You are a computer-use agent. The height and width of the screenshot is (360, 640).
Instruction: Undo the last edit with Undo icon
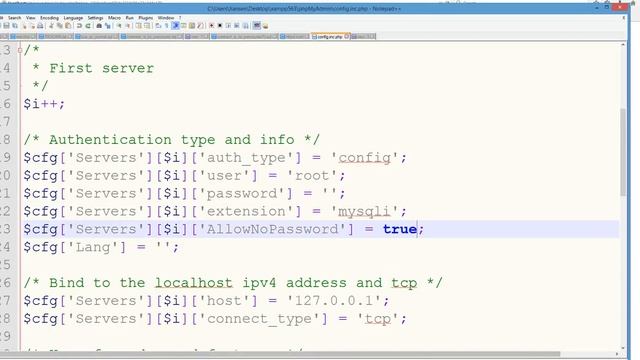pos(79,26)
